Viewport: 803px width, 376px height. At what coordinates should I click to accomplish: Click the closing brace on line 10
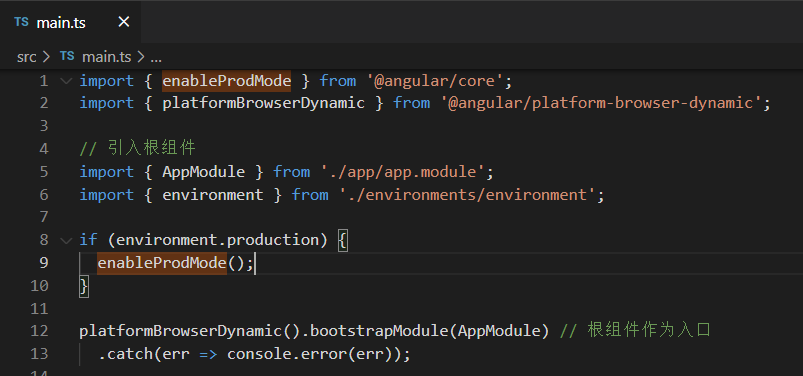point(84,285)
